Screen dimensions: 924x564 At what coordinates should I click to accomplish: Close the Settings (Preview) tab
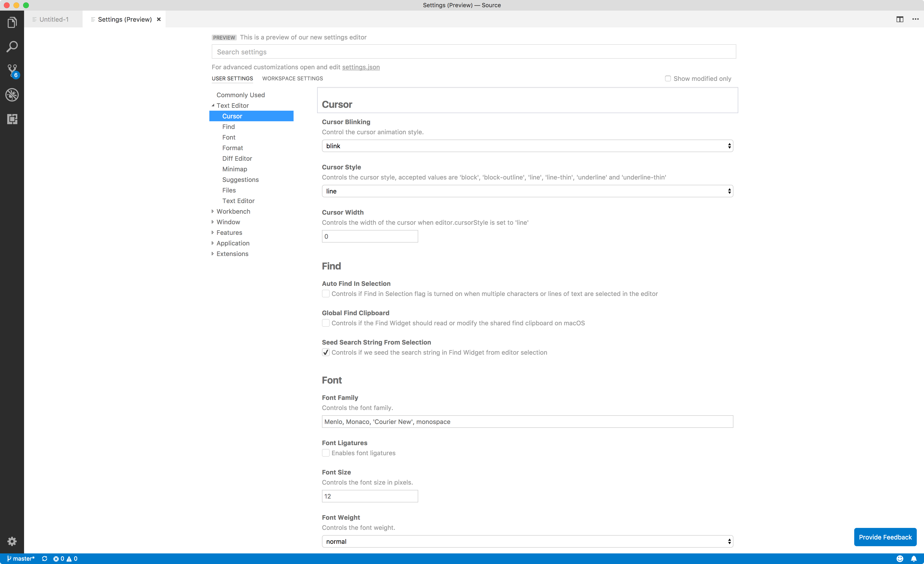pyautogui.click(x=159, y=19)
